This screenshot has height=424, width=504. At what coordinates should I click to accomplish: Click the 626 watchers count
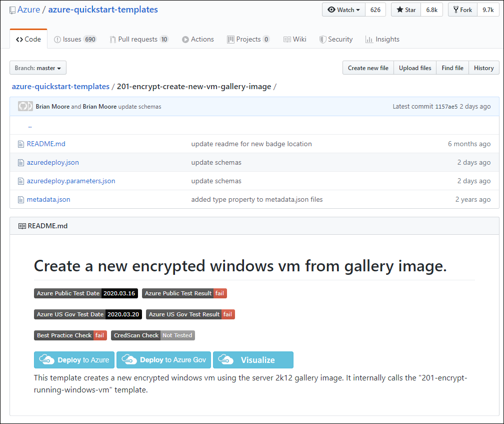point(375,10)
